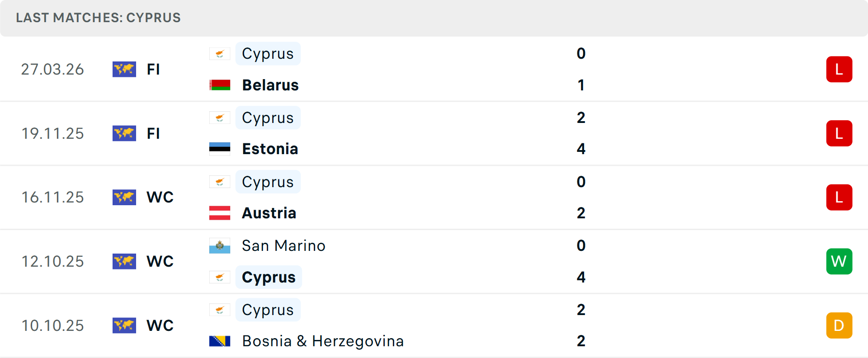Click the world competition icon for 27.03.26

pyautogui.click(x=124, y=69)
